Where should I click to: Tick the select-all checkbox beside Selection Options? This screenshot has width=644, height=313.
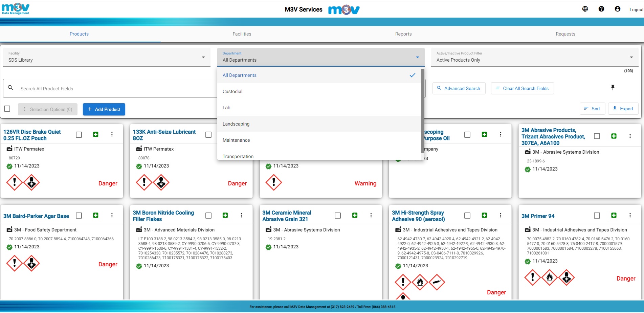pyautogui.click(x=7, y=109)
